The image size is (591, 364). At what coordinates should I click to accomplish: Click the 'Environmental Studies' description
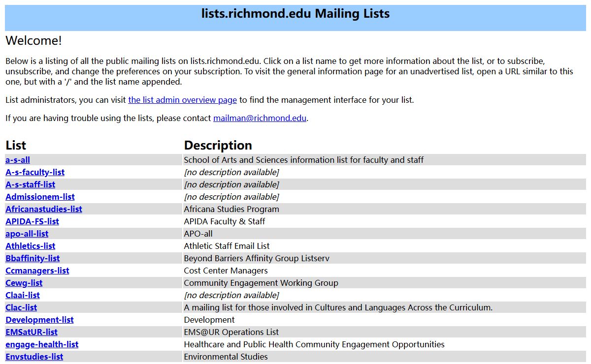(x=226, y=357)
